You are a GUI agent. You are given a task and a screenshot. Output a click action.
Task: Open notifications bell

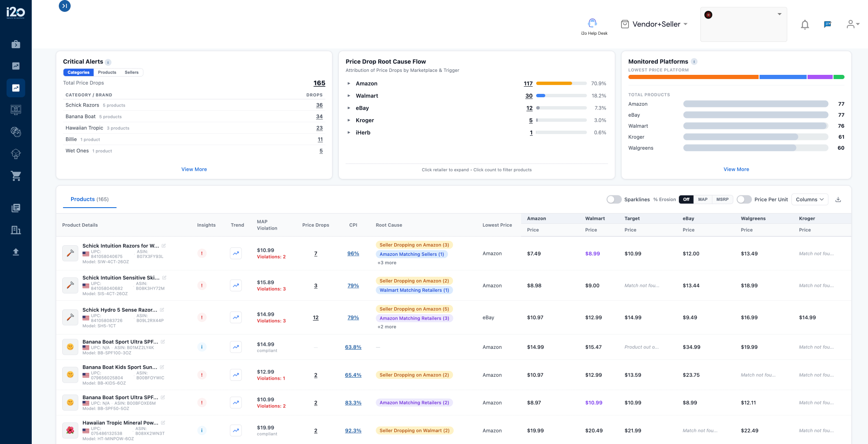(805, 25)
